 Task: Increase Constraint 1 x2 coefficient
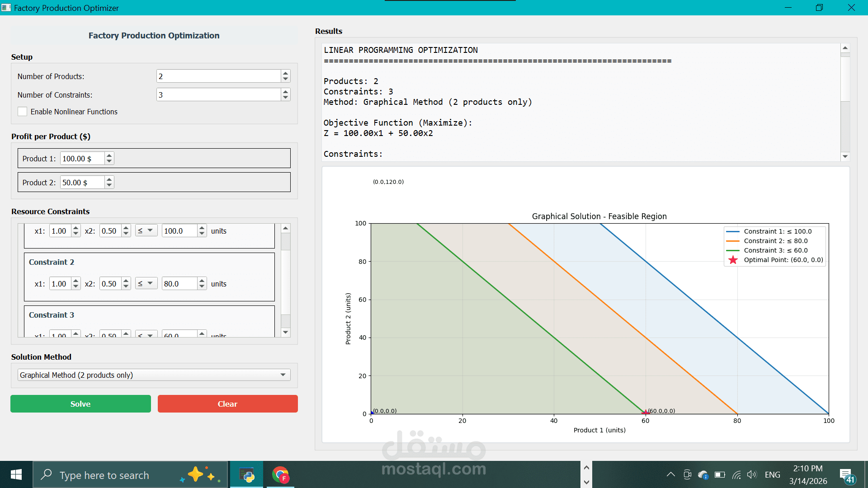coord(126,228)
